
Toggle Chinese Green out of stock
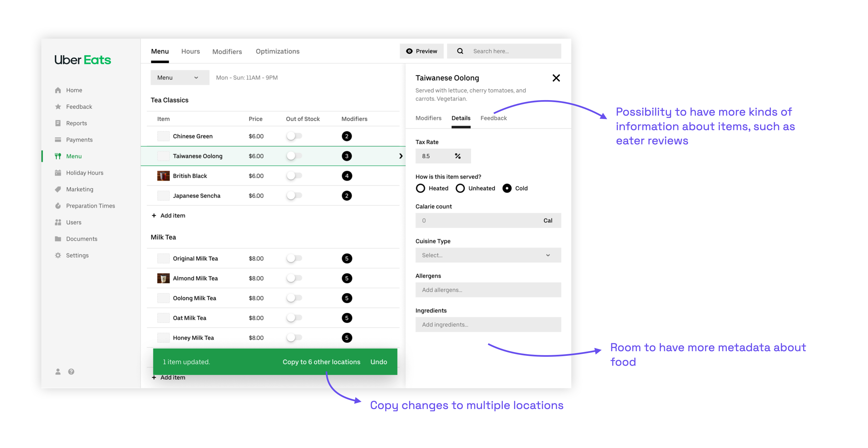[x=294, y=136]
